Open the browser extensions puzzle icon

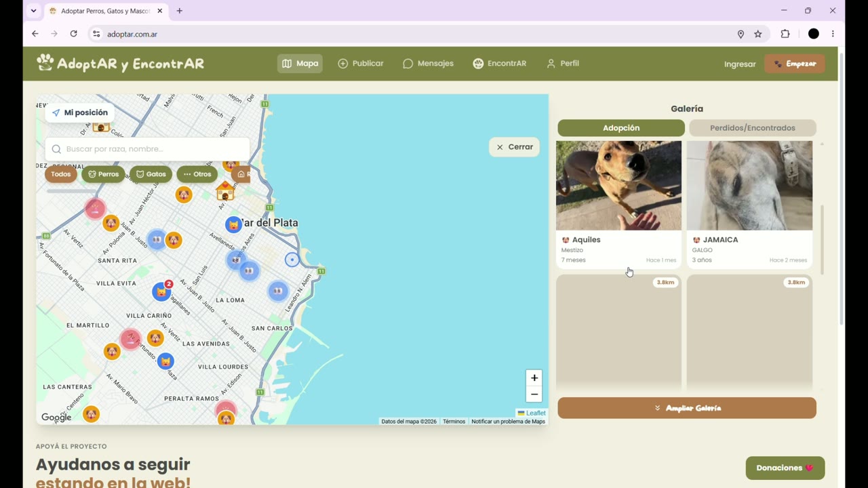(x=785, y=34)
